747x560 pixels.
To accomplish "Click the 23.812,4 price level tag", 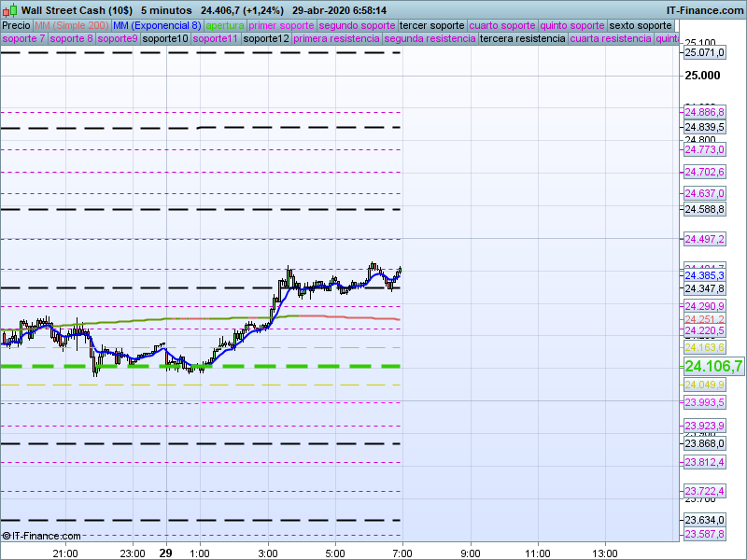I will pyautogui.click(x=705, y=462).
